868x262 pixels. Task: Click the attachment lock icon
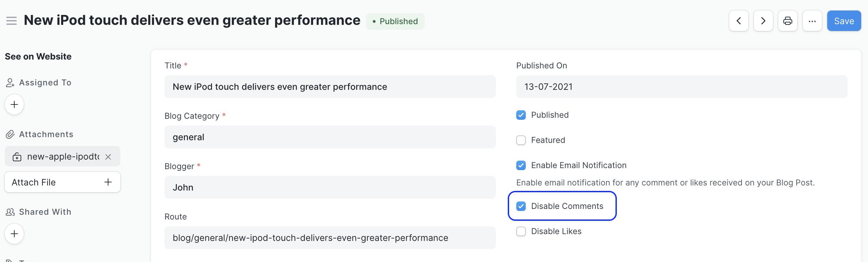(x=17, y=157)
